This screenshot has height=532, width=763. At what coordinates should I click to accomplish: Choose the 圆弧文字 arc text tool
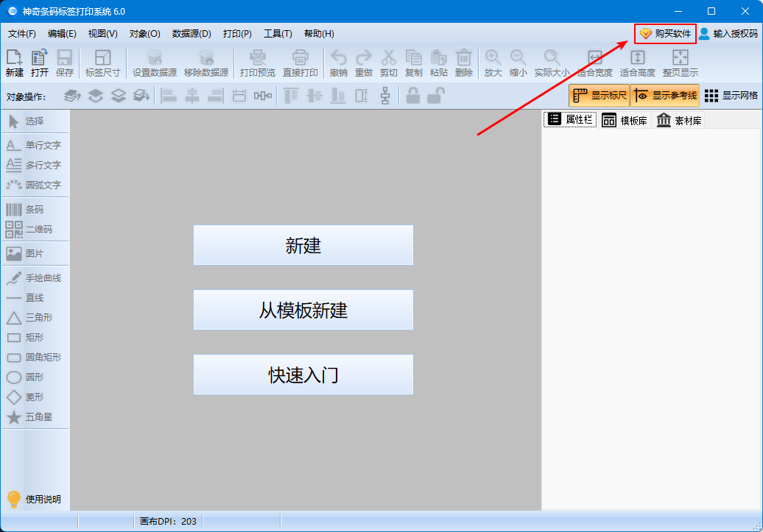pyautogui.click(x=35, y=185)
